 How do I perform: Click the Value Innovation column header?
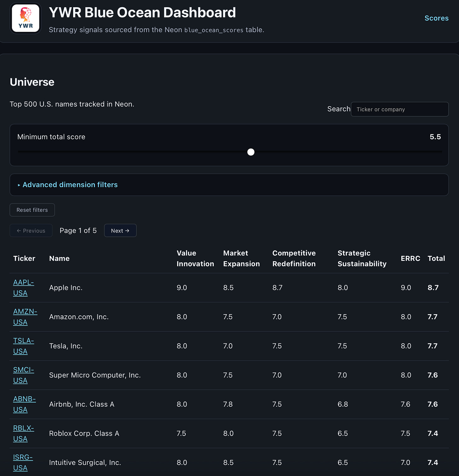coord(195,258)
